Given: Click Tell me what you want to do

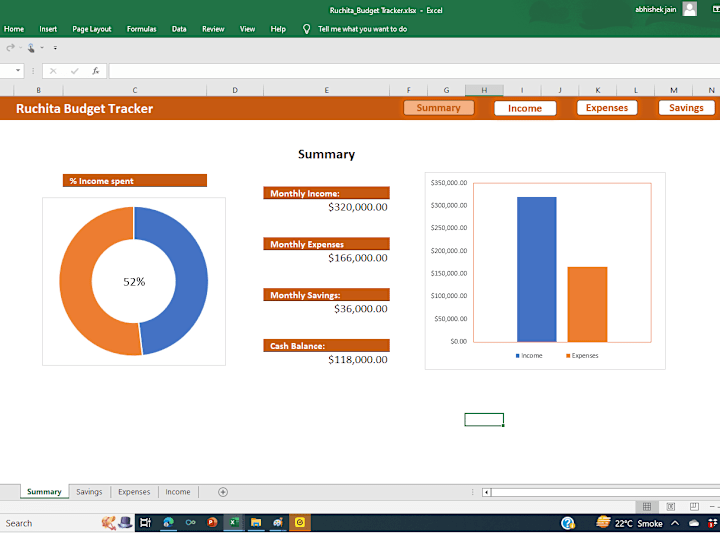Looking at the screenshot, I should 362,29.
